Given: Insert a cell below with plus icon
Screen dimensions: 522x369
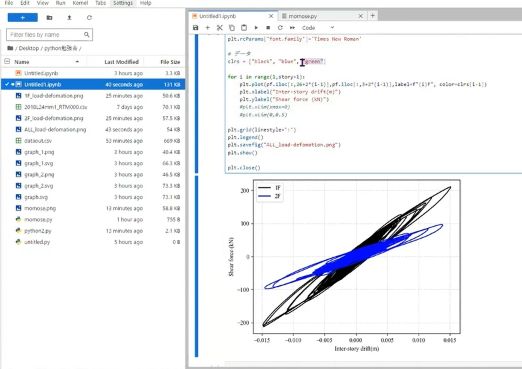Looking at the screenshot, I should click(208, 28).
